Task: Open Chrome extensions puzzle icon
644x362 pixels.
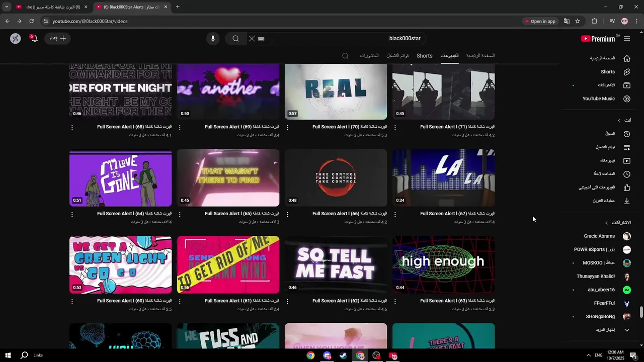Action: pyautogui.click(x=595, y=21)
